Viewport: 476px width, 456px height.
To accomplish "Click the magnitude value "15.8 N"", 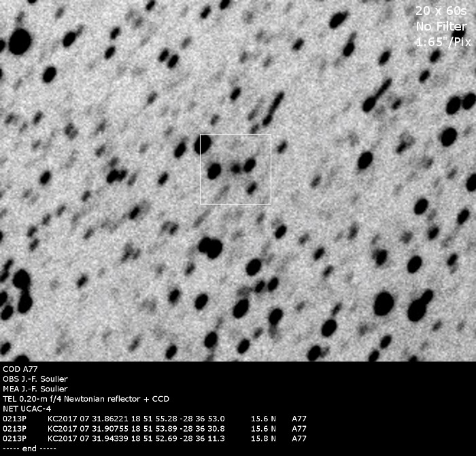I will tap(263, 439).
